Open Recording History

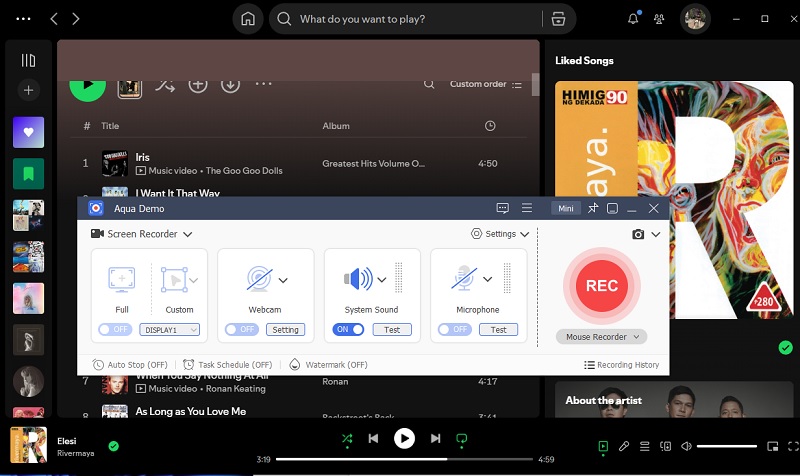pos(621,365)
